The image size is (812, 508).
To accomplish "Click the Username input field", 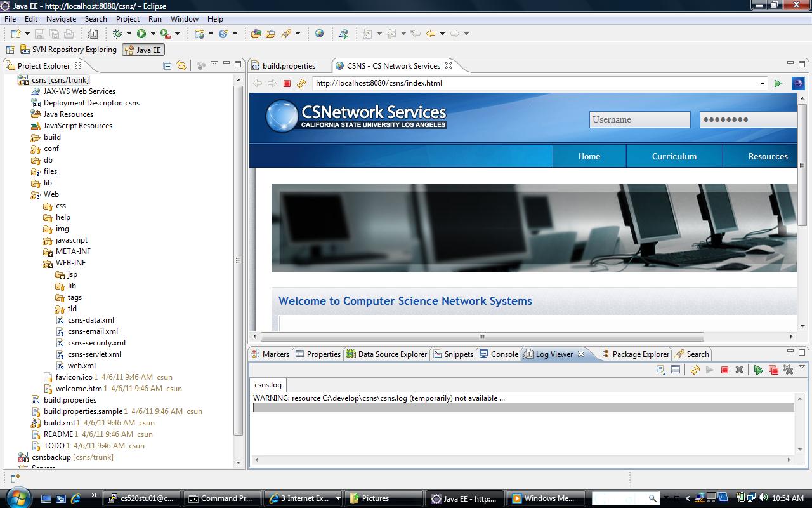I will coord(639,119).
